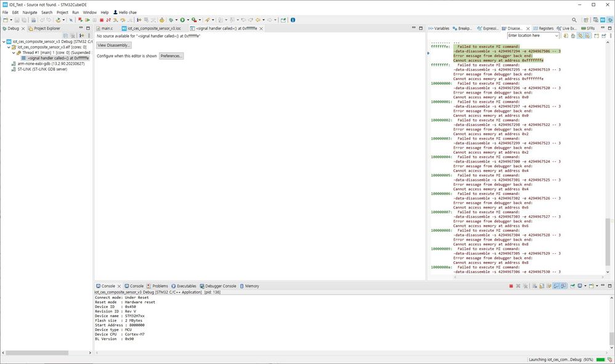Click 'Hello chae' account link

125,12
